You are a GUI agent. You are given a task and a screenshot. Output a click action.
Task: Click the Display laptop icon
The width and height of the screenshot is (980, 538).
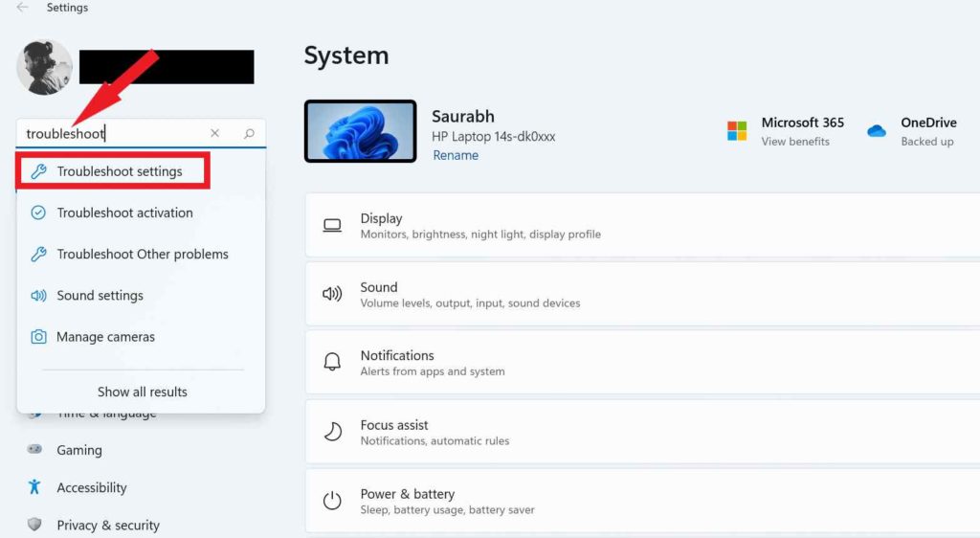click(x=332, y=226)
